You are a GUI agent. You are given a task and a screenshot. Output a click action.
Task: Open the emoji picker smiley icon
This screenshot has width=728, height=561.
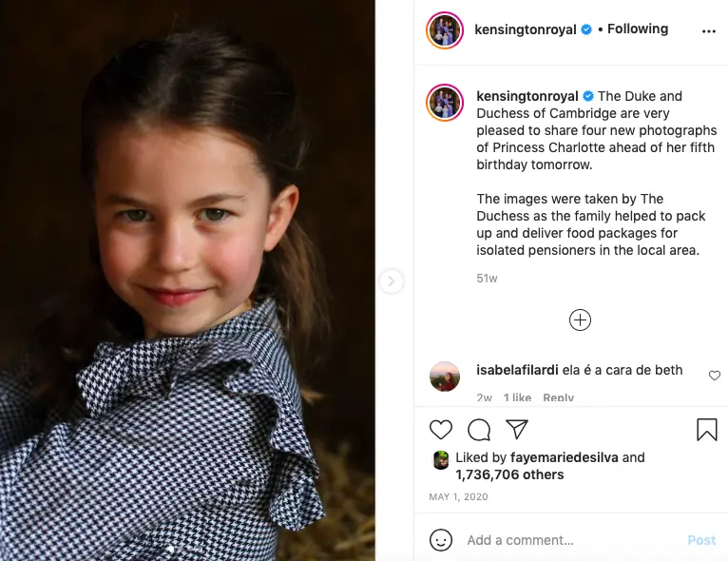(x=441, y=540)
